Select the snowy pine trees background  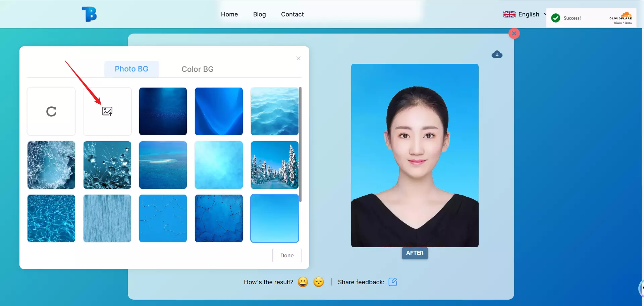pyautogui.click(x=275, y=165)
